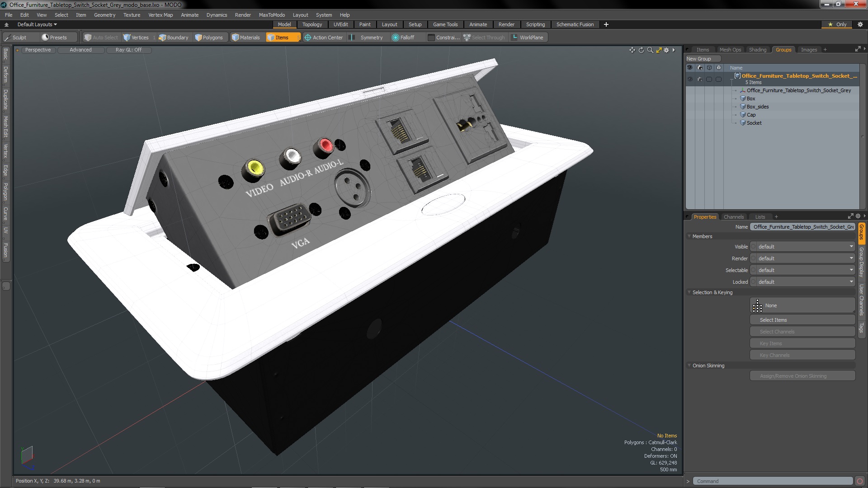Toggle the Only star option

coord(837,24)
